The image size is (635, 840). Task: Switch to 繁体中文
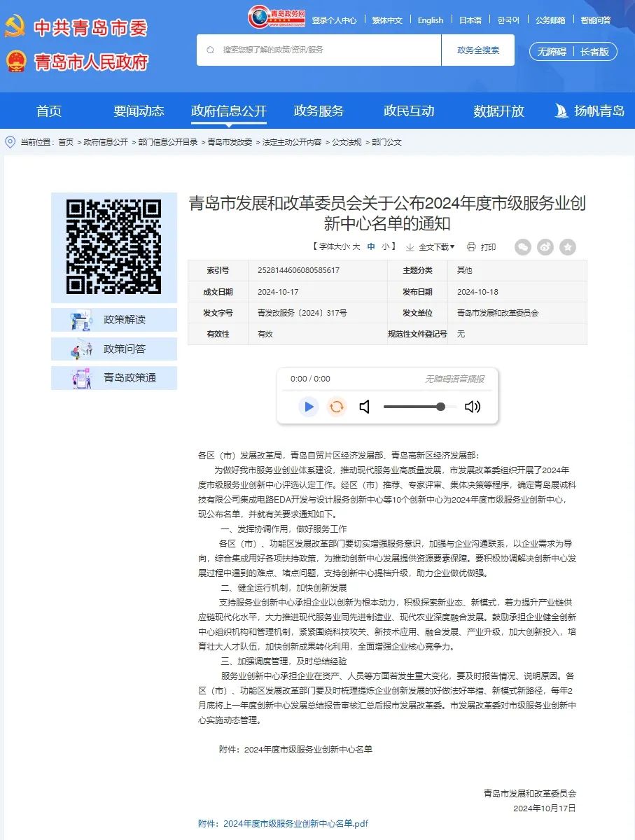point(387,20)
